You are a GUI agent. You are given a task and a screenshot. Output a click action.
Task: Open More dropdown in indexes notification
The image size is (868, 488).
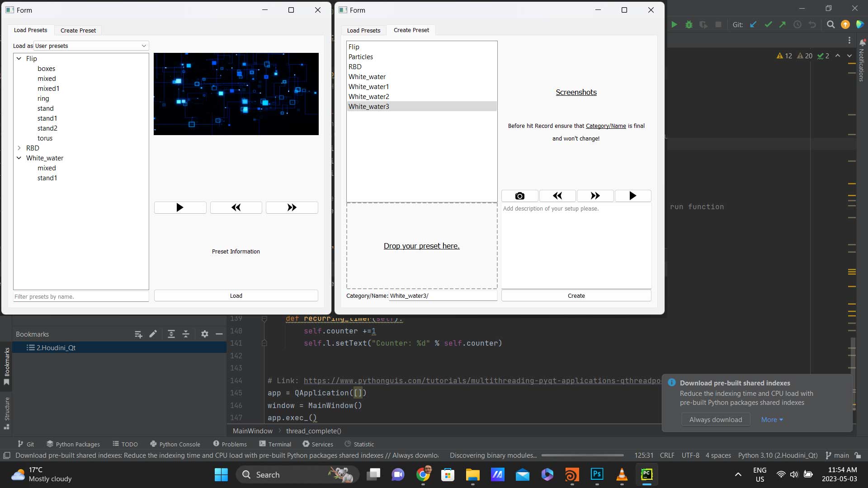771,420
